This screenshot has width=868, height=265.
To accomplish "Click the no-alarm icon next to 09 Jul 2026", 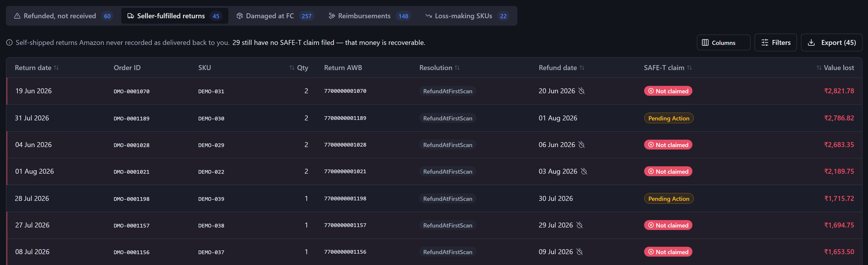I will pyautogui.click(x=579, y=251).
